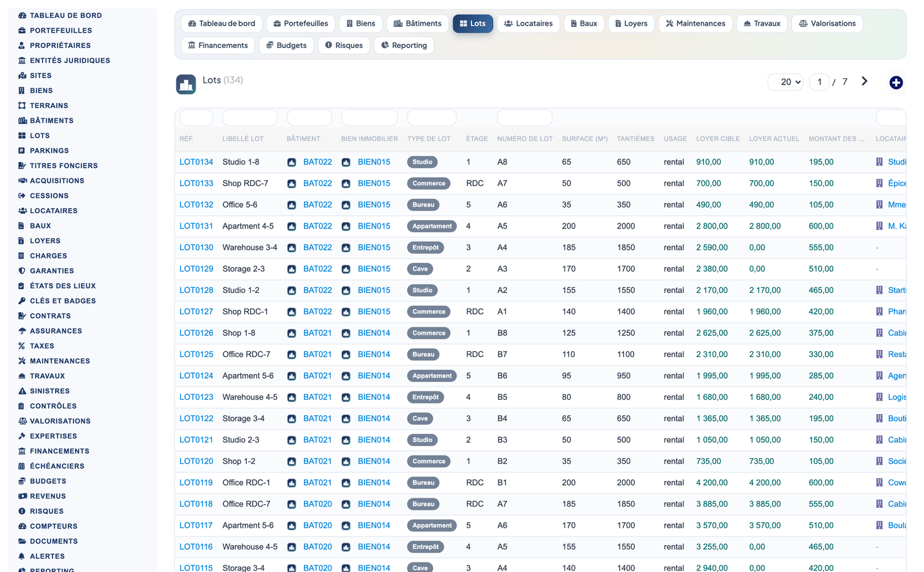
Task: Click the Assurances umbrella icon in sidebar
Action: pos(22,331)
